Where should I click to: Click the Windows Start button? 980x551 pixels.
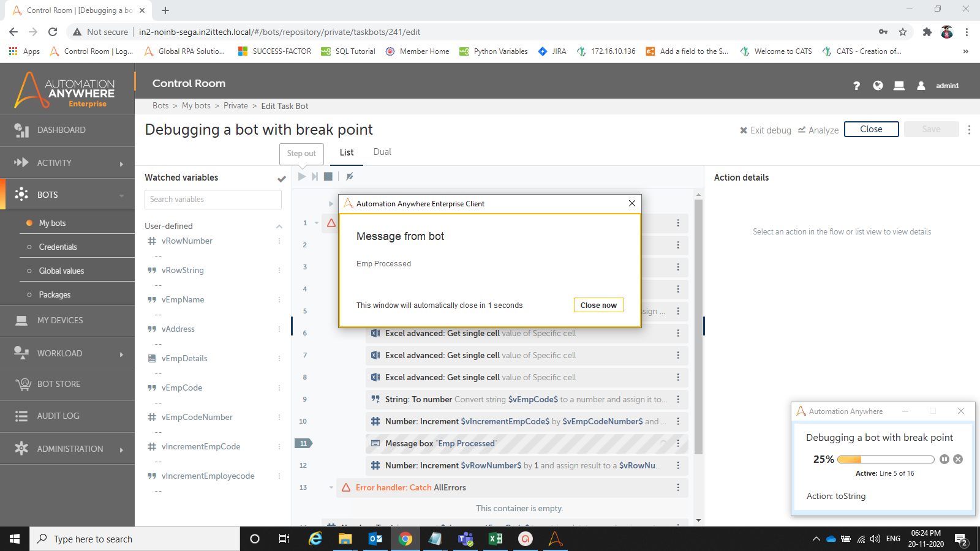click(15, 539)
